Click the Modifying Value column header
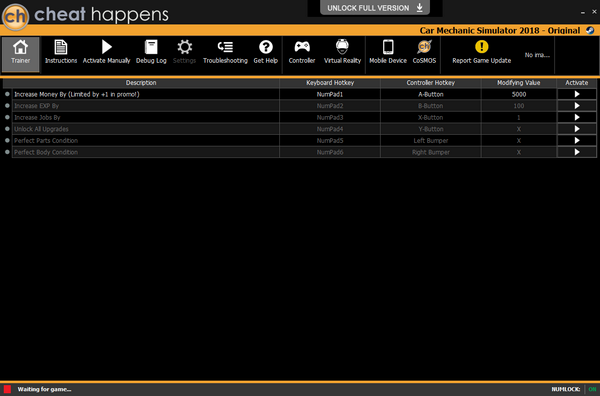 pyautogui.click(x=518, y=83)
